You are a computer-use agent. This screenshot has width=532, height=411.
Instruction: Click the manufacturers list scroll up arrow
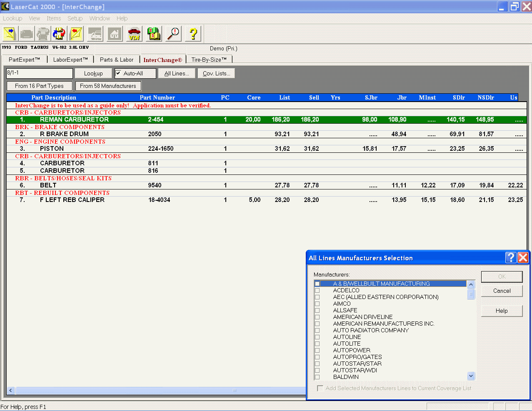471,284
